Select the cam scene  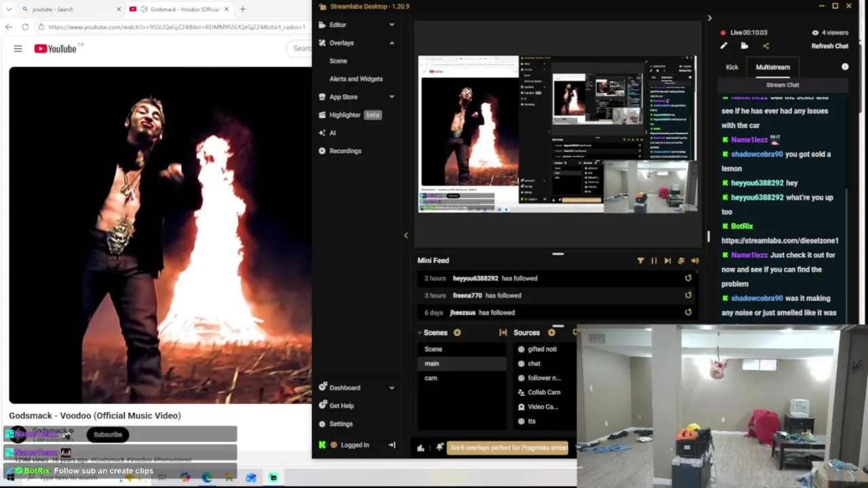point(461,378)
